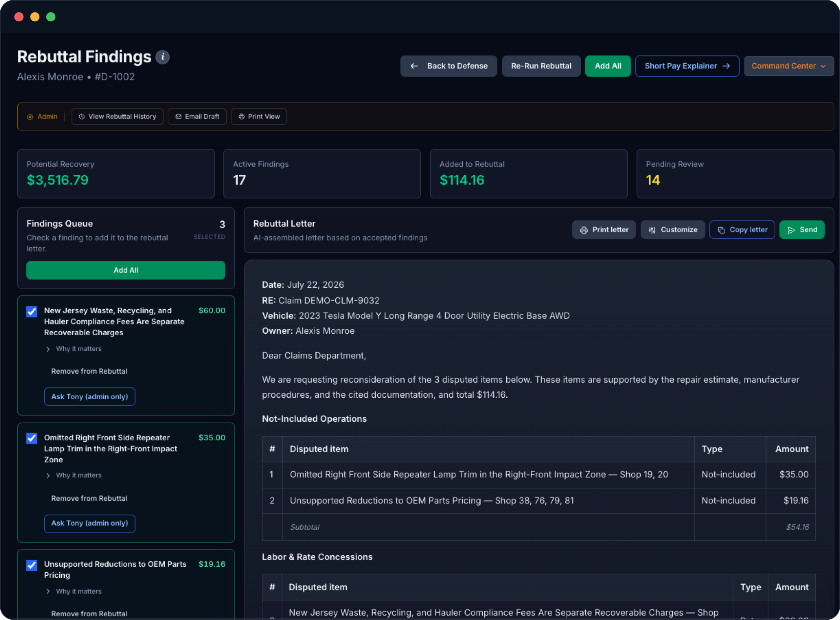Screen dimensions: 840x620
Task: Click the printer icon in Print View
Action: click(241, 117)
